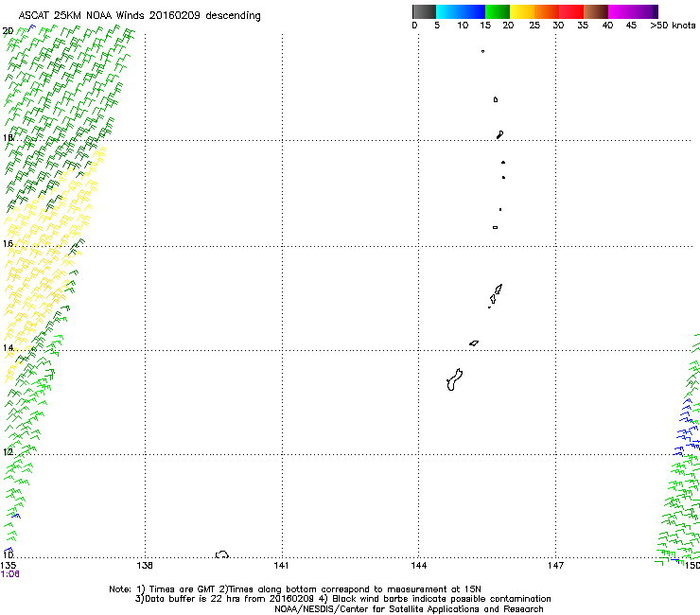Click the green 15-20 knots legend segment

(x=498, y=11)
